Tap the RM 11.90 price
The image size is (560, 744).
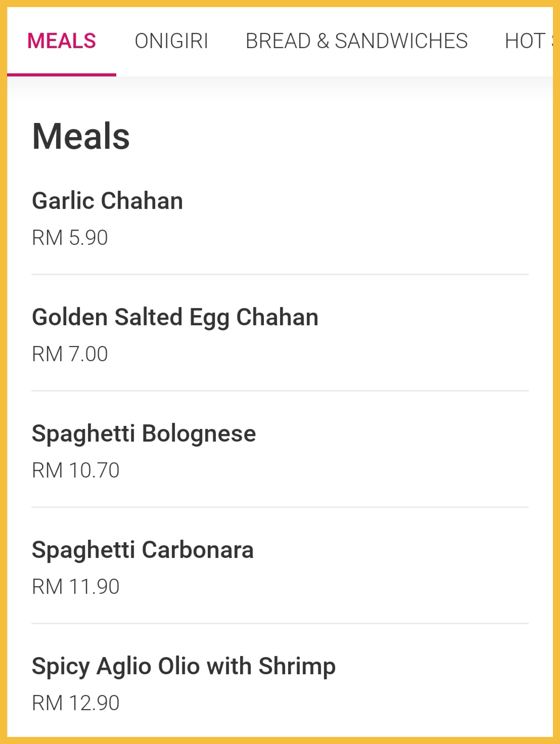(76, 587)
